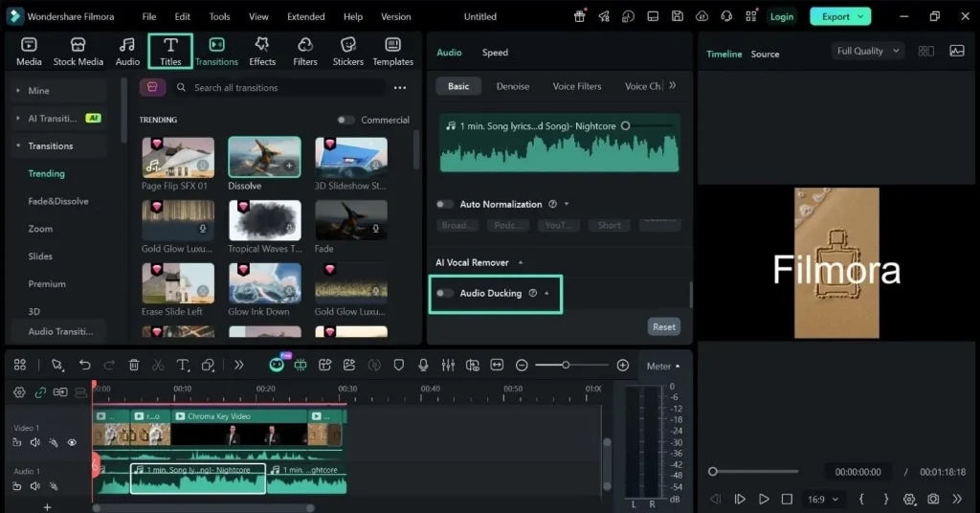980x513 pixels.
Task: Click the Reset button
Action: click(664, 326)
